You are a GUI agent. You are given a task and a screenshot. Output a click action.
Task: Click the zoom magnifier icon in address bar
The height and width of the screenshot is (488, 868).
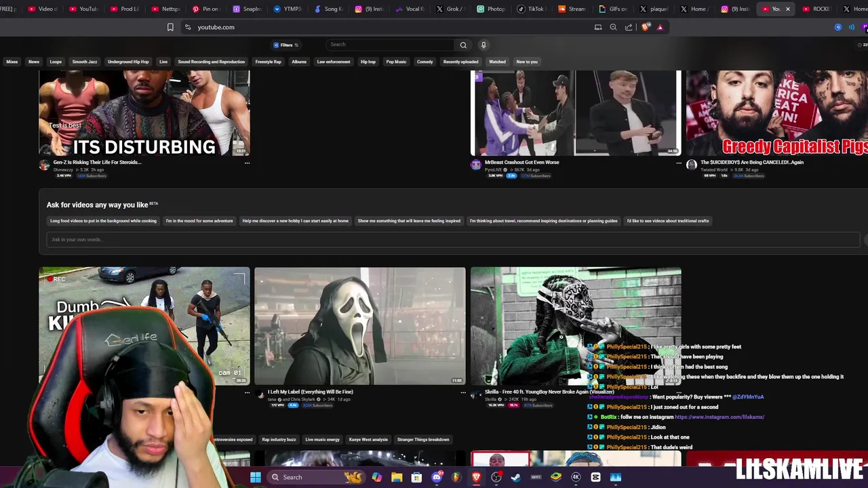point(613,27)
